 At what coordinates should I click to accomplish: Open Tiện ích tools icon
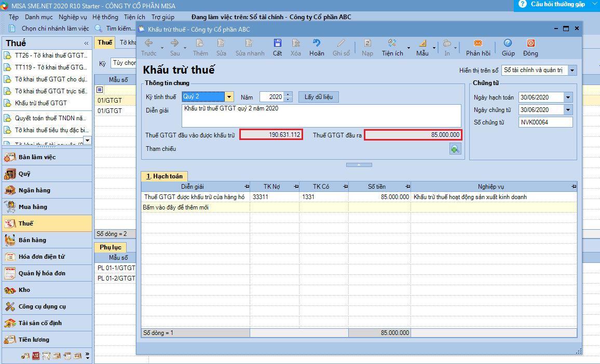(x=392, y=43)
